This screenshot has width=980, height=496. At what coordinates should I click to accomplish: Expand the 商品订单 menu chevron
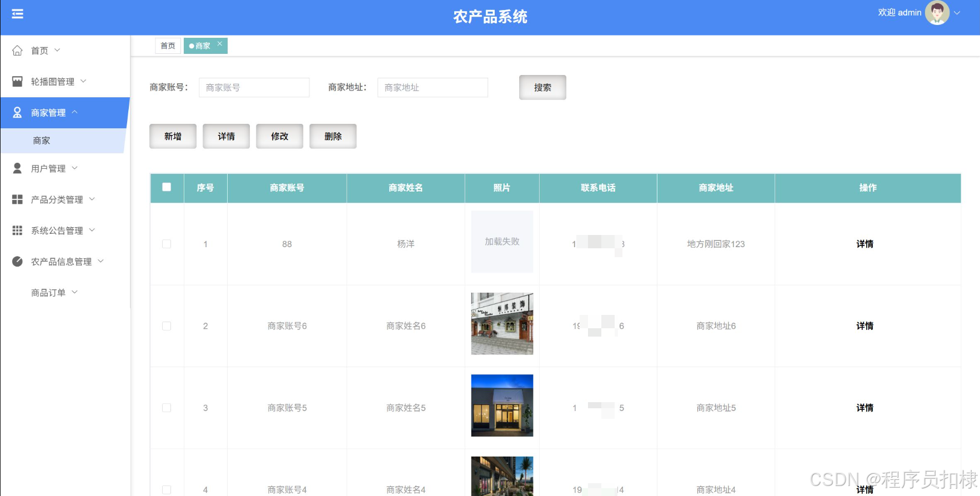[x=74, y=292]
